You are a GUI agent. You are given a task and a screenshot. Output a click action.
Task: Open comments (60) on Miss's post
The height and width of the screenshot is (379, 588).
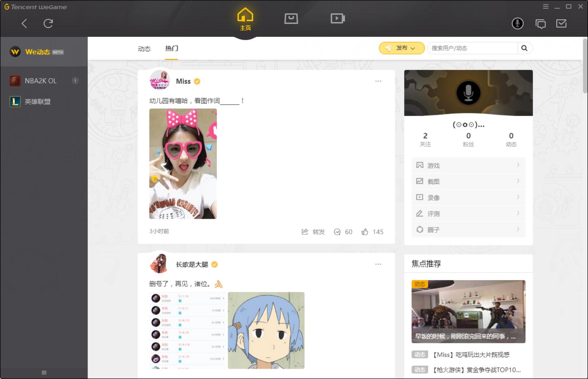click(x=343, y=232)
